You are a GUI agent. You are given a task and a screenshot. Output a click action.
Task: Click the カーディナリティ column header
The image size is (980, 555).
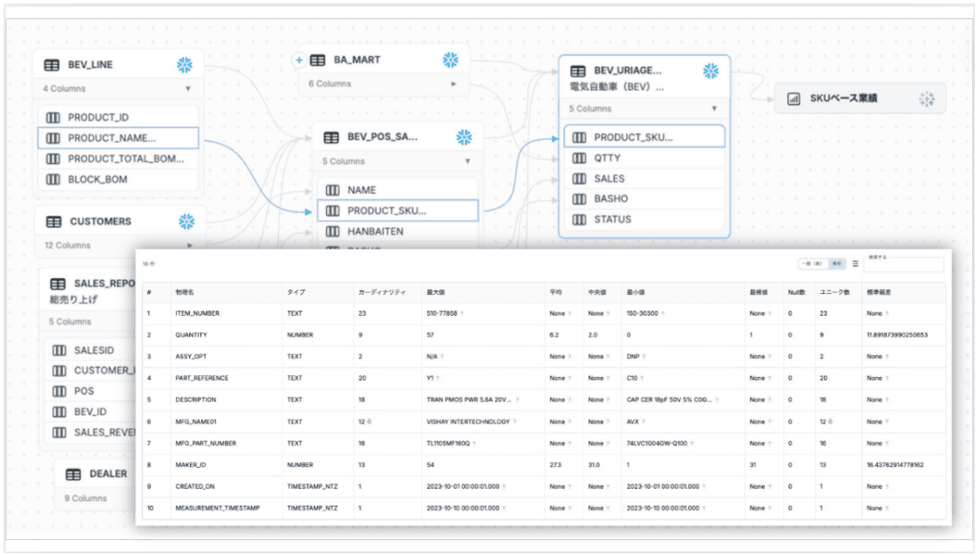tap(382, 292)
